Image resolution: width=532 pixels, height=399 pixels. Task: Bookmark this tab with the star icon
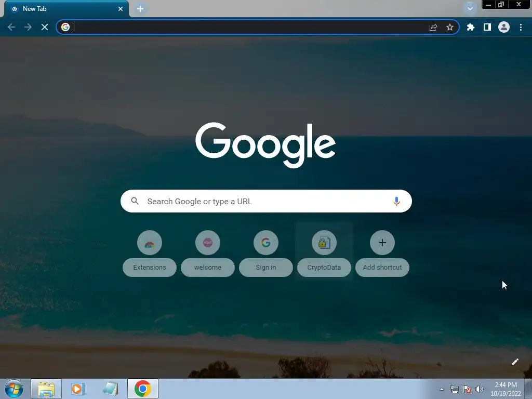click(x=450, y=27)
